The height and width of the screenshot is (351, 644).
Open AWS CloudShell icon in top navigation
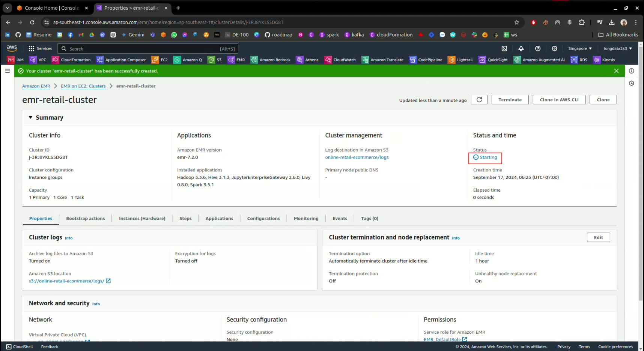point(504,49)
